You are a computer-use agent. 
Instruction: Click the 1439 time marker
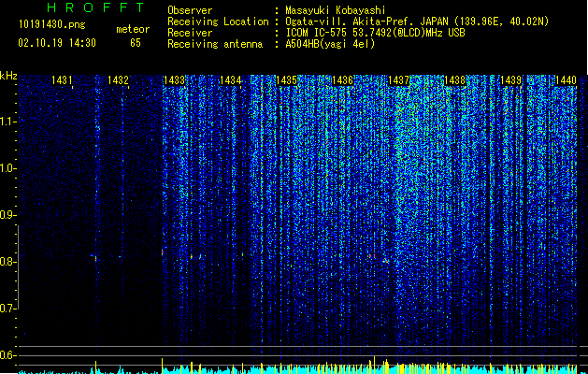511,80
